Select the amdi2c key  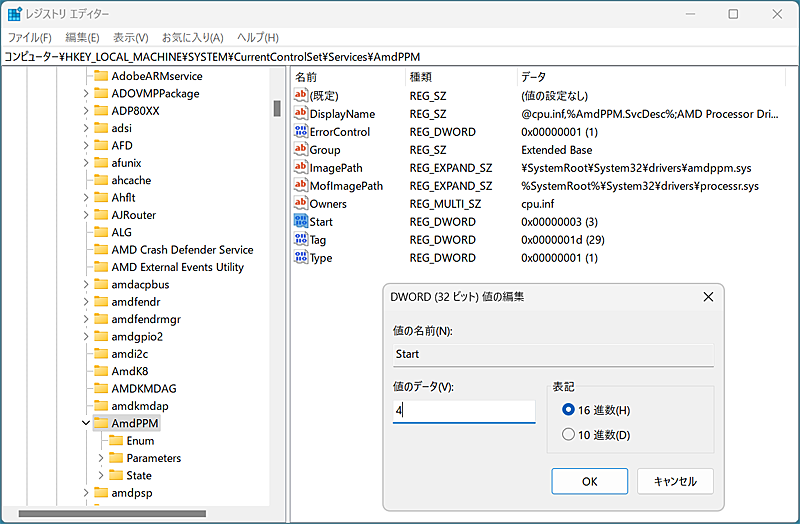(130, 354)
